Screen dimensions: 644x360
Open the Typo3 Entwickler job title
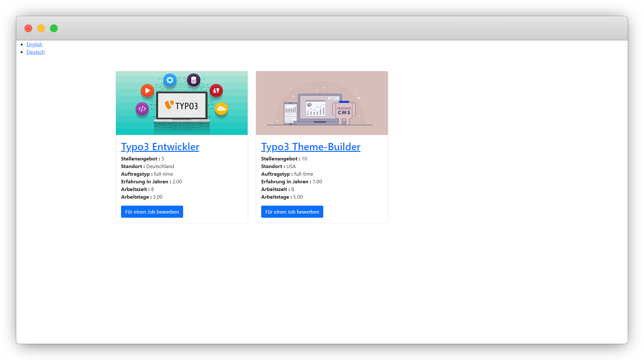point(160,147)
